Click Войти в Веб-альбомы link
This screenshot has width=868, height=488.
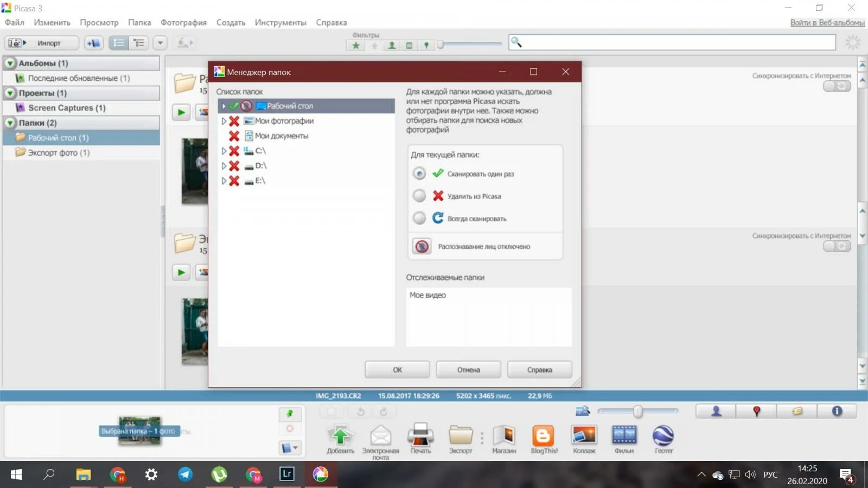click(x=827, y=23)
